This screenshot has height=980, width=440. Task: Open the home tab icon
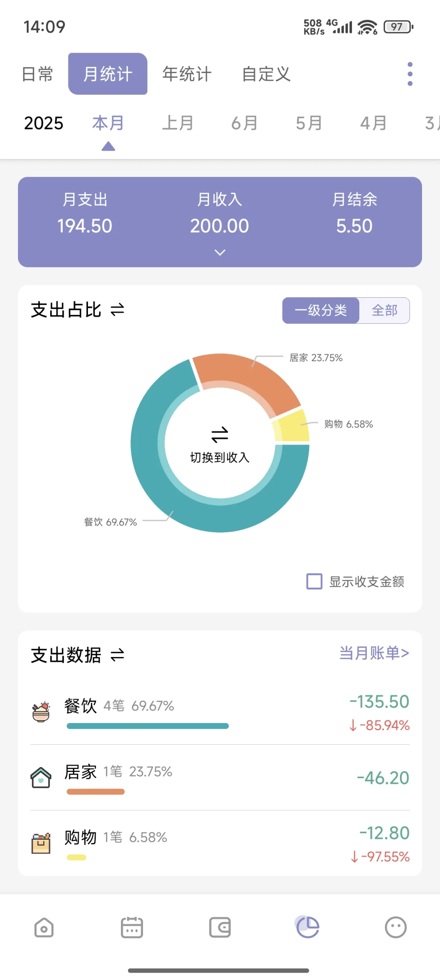pyautogui.click(x=44, y=928)
